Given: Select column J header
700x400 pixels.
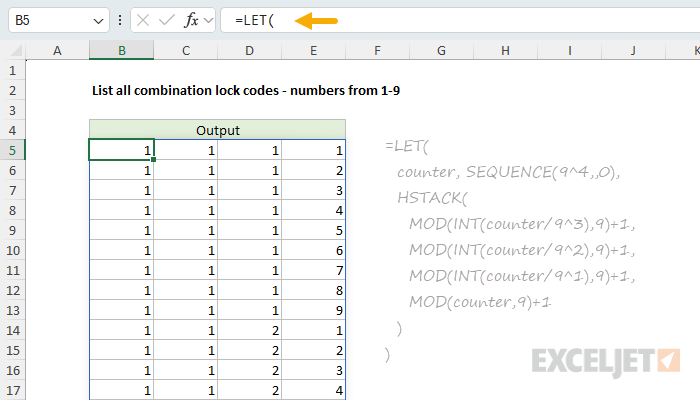Looking at the screenshot, I should [x=633, y=50].
